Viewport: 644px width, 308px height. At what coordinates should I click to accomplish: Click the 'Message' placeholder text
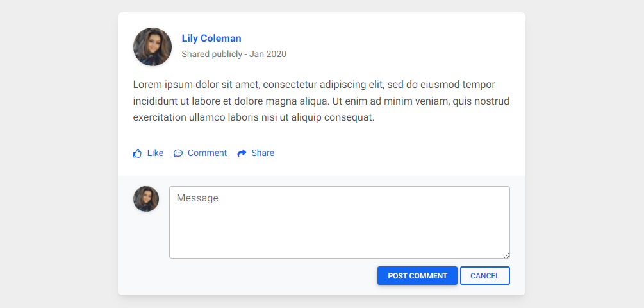(x=197, y=198)
